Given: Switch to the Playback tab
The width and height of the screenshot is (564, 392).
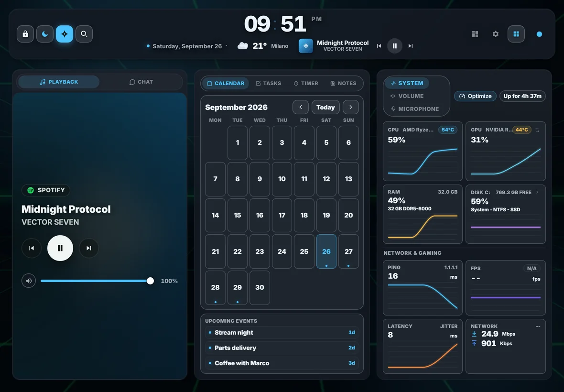Looking at the screenshot, I should coord(59,82).
